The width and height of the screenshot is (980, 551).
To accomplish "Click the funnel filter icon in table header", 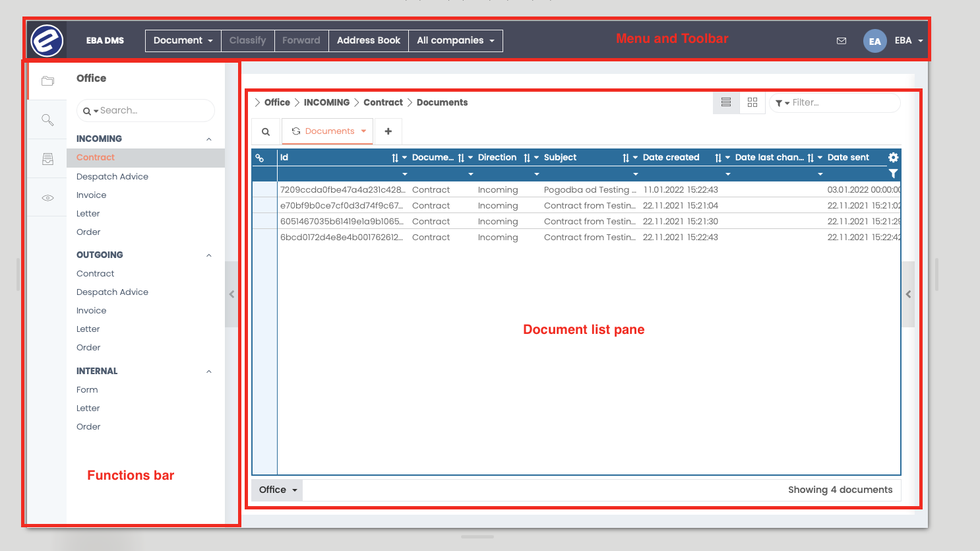I will tap(893, 174).
